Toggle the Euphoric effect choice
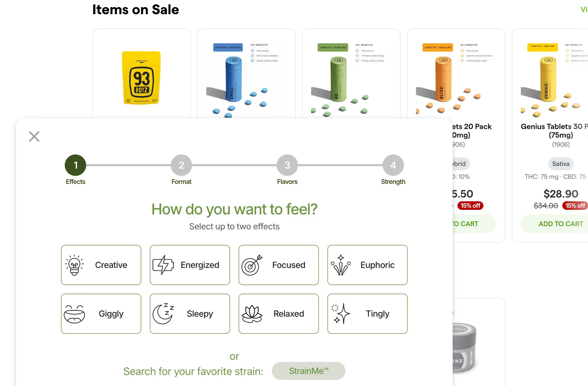Screen dimensions: 588x386 point(367,265)
